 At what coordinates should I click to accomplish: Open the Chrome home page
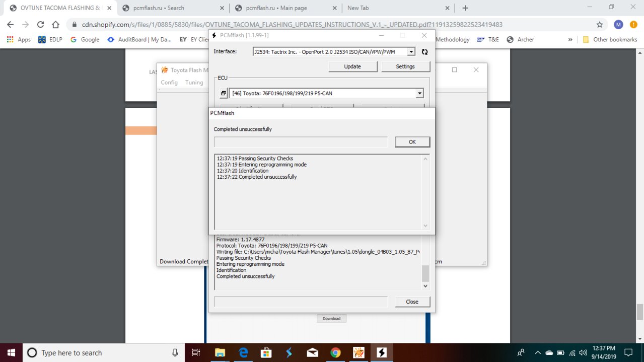pyautogui.click(x=56, y=24)
